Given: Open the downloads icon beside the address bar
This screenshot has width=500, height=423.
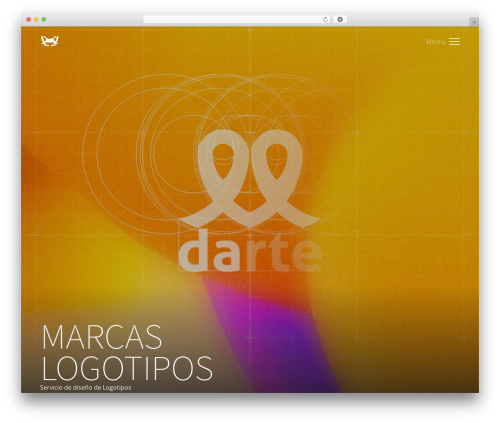Looking at the screenshot, I should (x=340, y=20).
